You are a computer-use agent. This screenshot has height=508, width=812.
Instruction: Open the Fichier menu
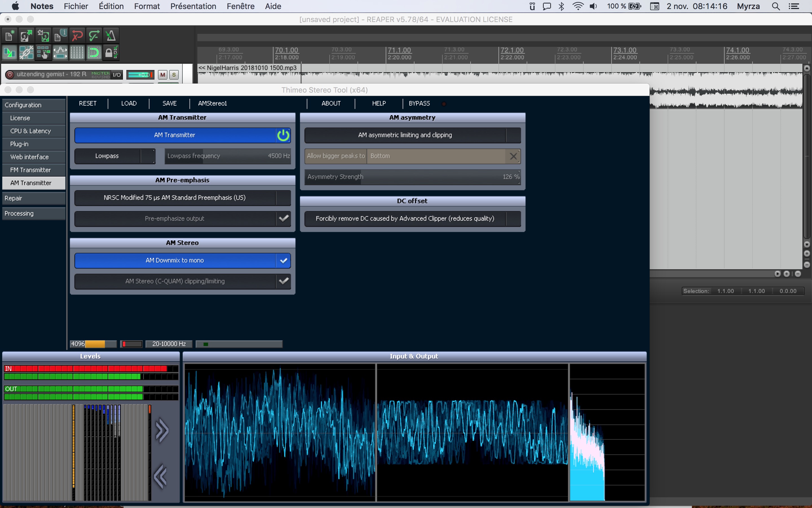click(x=76, y=6)
